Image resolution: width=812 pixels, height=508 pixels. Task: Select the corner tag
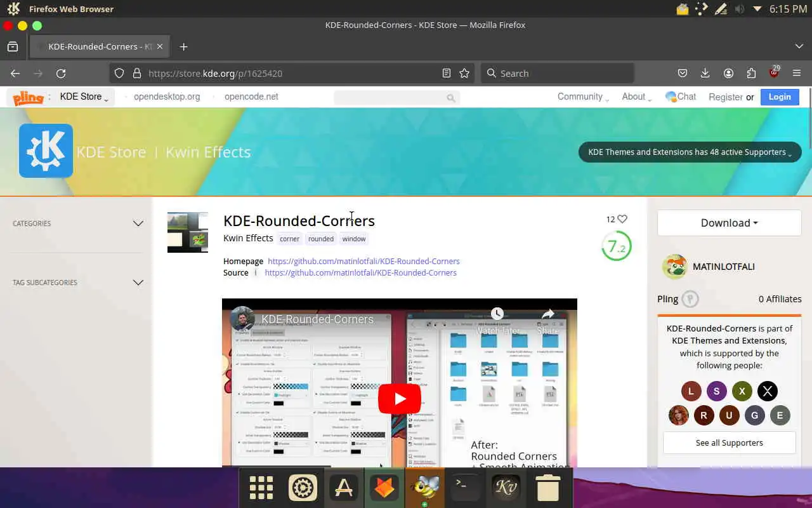pyautogui.click(x=290, y=239)
